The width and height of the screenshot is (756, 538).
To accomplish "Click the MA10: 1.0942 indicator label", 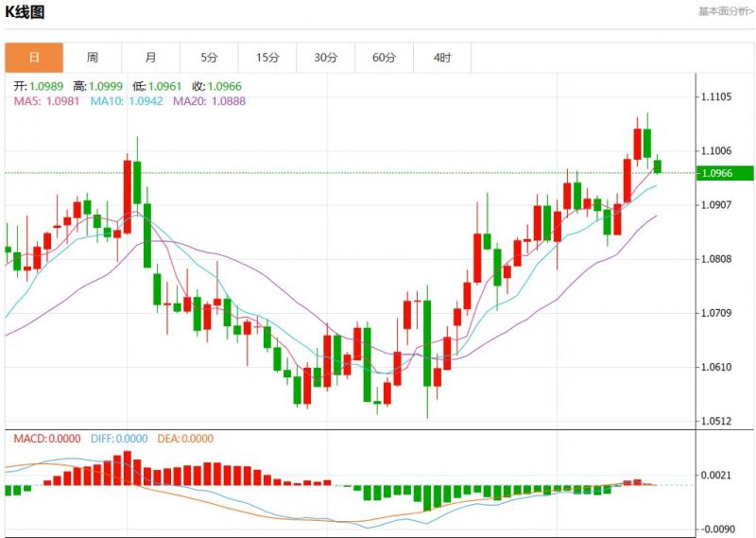I will (x=127, y=101).
